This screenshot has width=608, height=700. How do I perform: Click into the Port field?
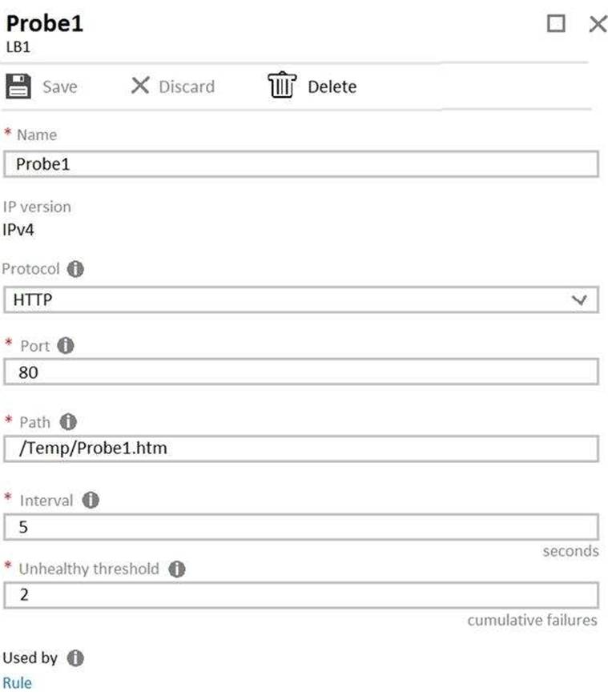pyautogui.click(x=300, y=372)
